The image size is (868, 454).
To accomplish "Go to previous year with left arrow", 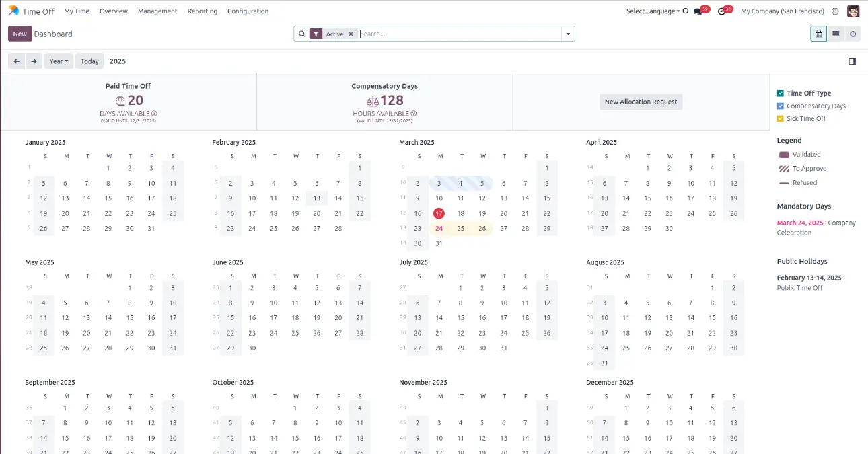I will tap(17, 61).
